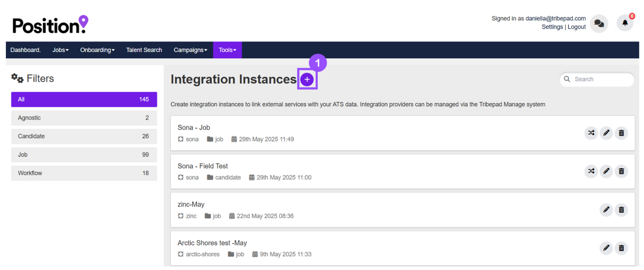Open the Campaigns dropdown
The width and height of the screenshot is (644, 270).
click(191, 50)
